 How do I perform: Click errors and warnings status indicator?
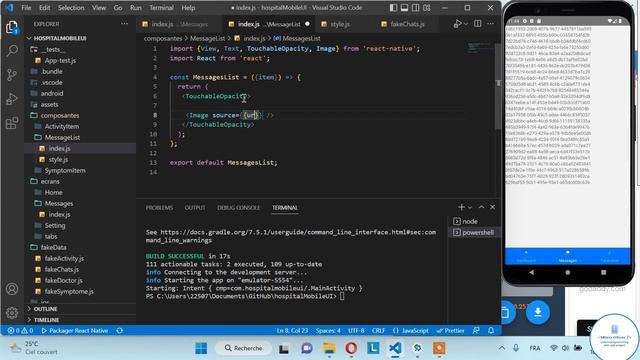coord(20,331)
